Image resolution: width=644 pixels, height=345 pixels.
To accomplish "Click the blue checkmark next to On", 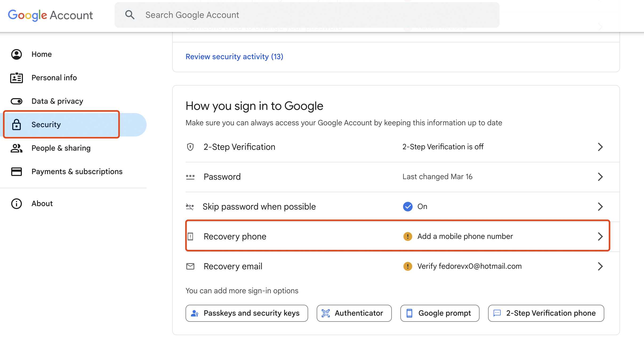I will point(408,207).
